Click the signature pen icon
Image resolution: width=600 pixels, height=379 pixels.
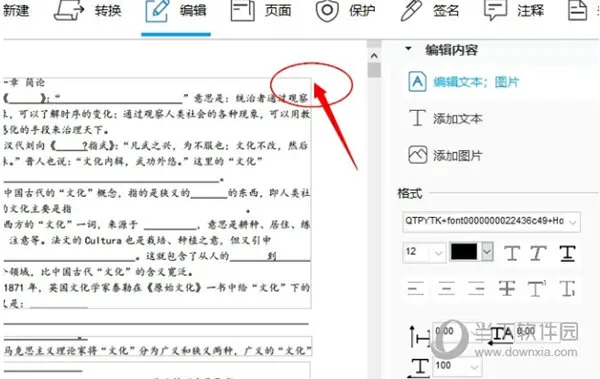pyautogui.click(x=411, y=11)
